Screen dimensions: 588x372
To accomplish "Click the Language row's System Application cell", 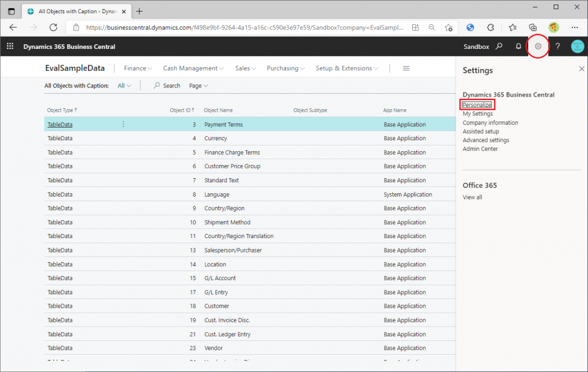I will pyautogui.click(x=408, y=194).
